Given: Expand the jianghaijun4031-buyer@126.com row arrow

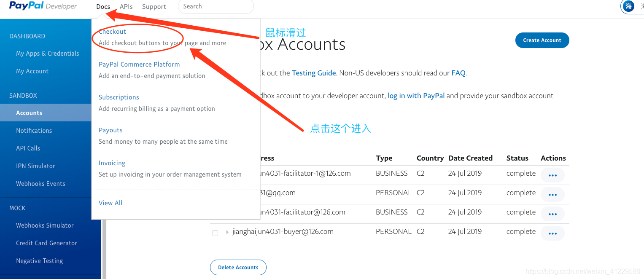Looking at the screenshot, I should pos(227,232).
